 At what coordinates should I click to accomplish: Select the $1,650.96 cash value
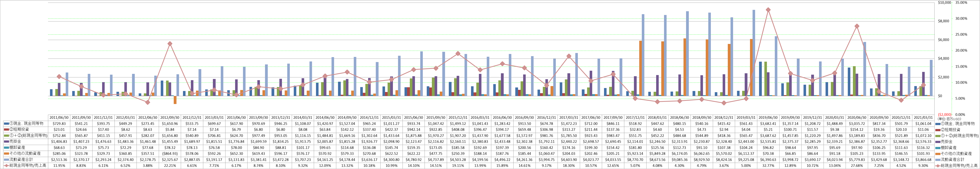(x=170, y=124)
